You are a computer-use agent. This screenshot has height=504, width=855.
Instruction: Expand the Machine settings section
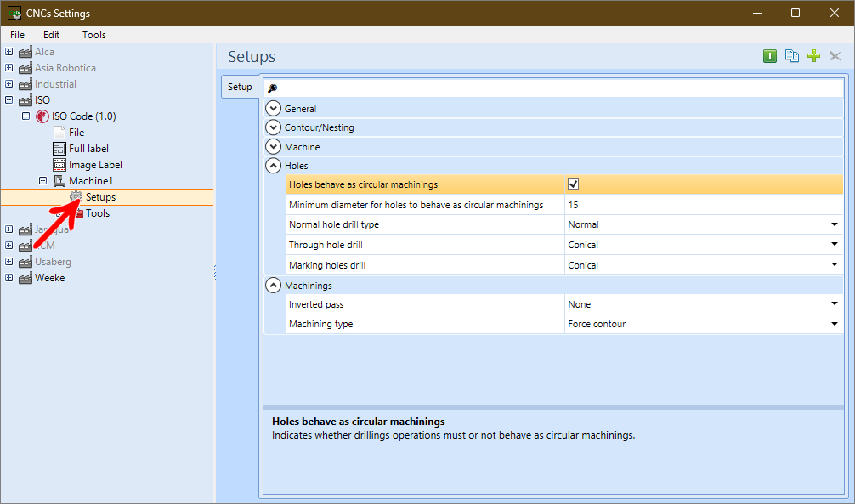[273, 147]
